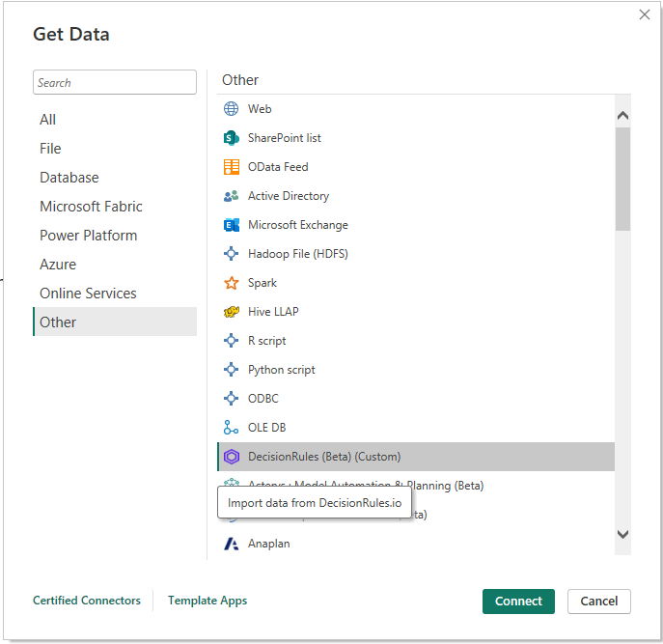
Task: Click the connector list scrollbar thumb
Action: click(622, 179)
